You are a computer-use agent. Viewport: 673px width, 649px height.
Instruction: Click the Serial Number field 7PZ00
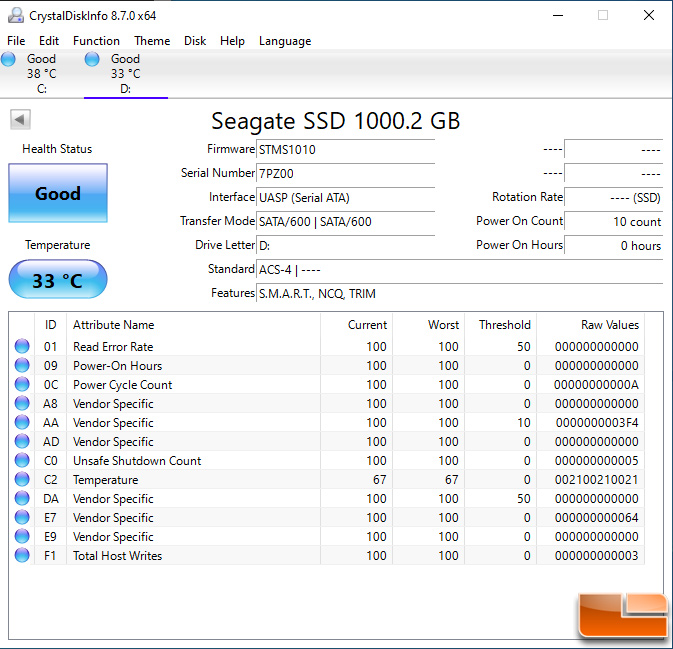346,173
